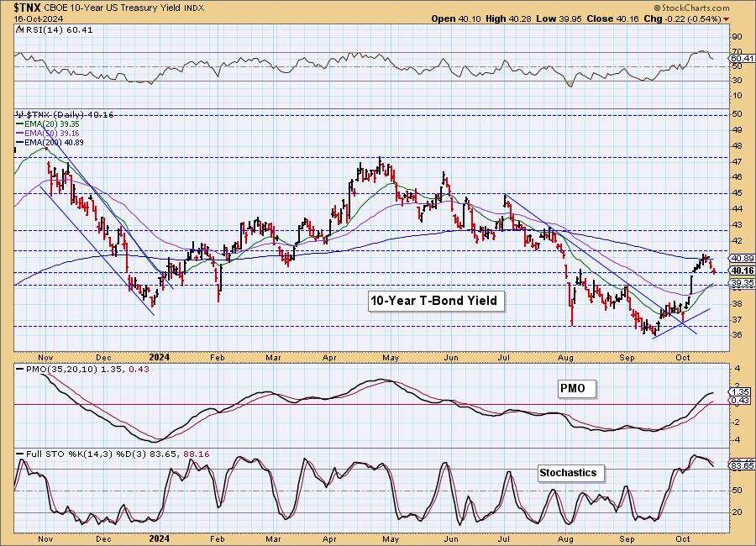Click the Stochastics annotation box

click(x=570, y=473)
